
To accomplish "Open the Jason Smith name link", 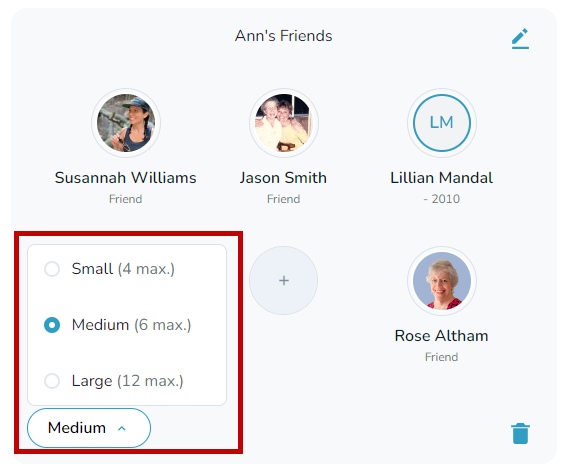I will 283,178.
